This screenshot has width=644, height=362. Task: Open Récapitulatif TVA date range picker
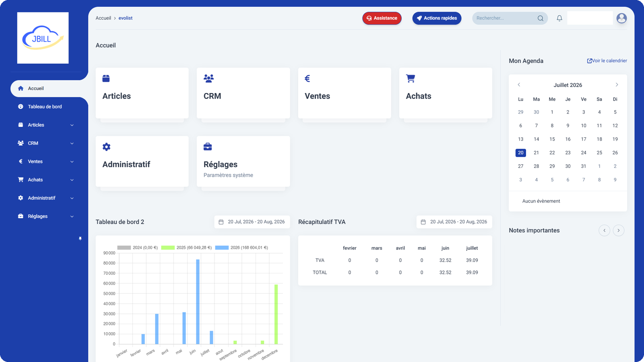(454, 222)
